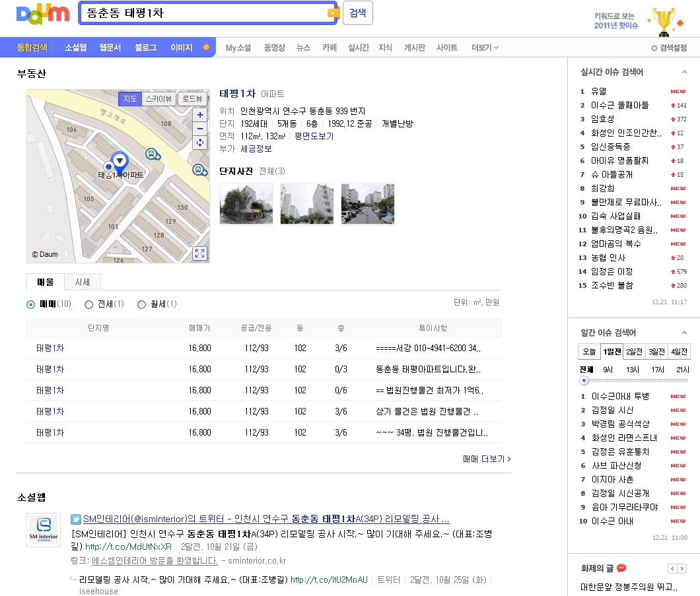Collapse the 실시간 이슈 검색어 panel
This screenshot has height=596, width=700.
pos(683,72)
